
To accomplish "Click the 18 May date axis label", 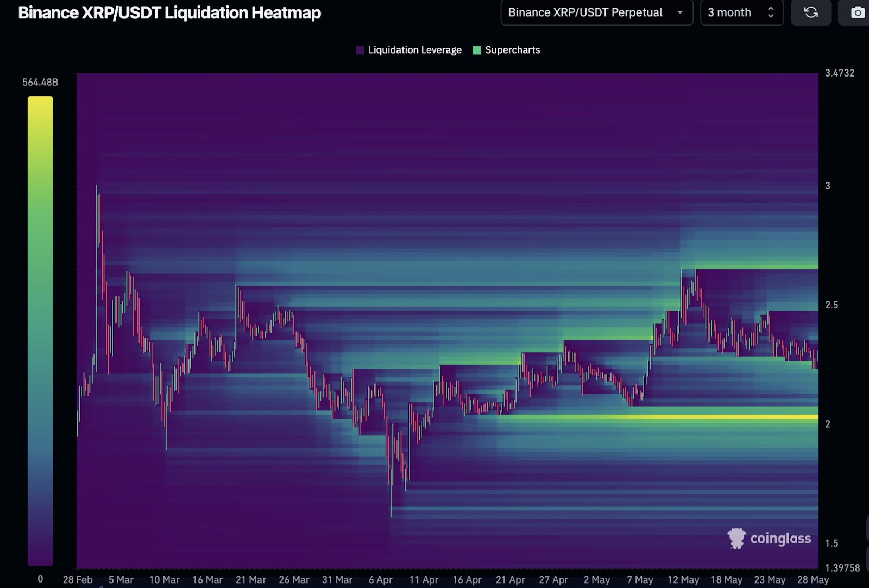I will point(726,580).
